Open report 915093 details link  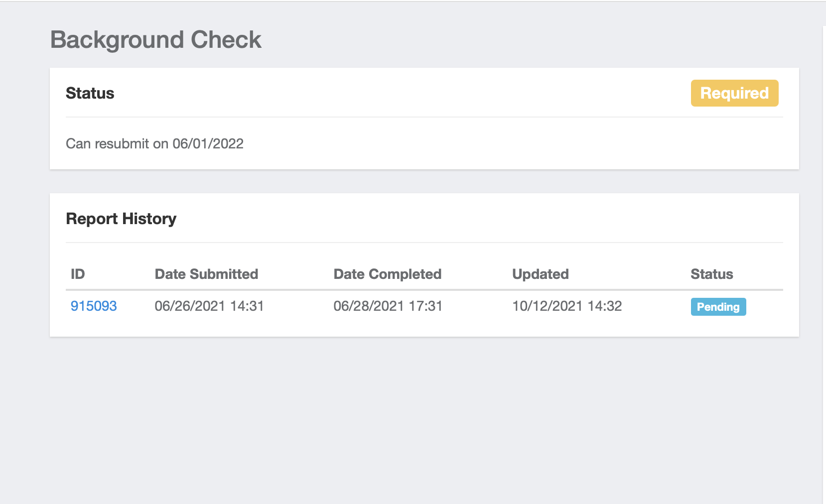pyautogui.click(x=94, y=306)
